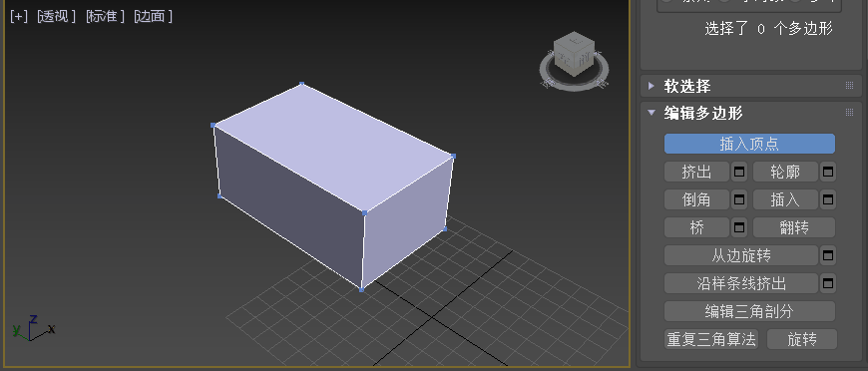Collapse the 编辑多边形 rollout
Viewport: 868px width, 371px height.
[651, 113]
